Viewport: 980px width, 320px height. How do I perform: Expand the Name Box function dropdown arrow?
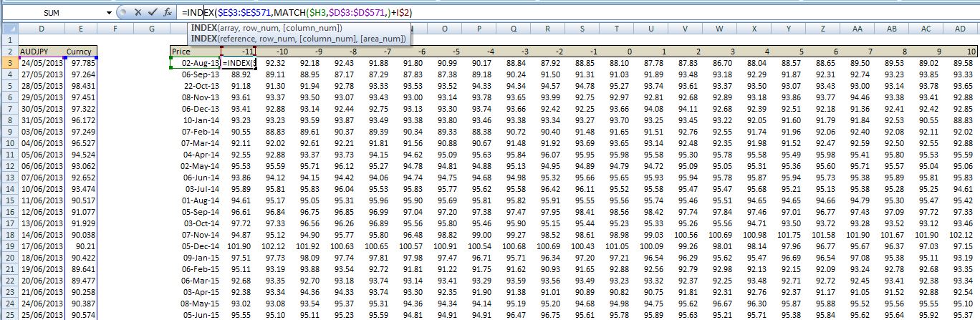pos(110,13)
